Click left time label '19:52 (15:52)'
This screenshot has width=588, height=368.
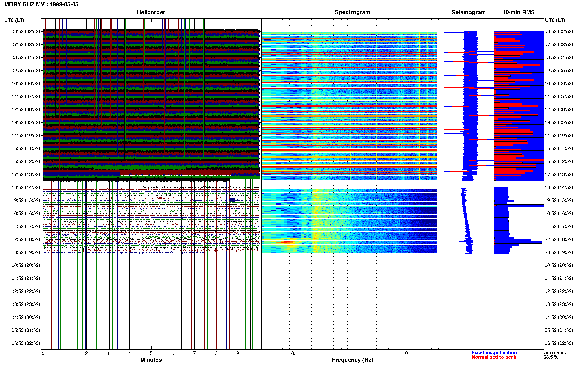26,200
